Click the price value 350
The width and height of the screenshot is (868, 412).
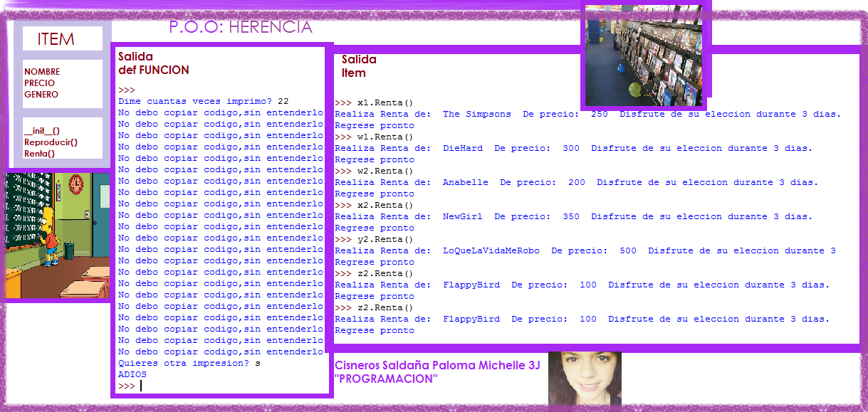click(571, 216)
